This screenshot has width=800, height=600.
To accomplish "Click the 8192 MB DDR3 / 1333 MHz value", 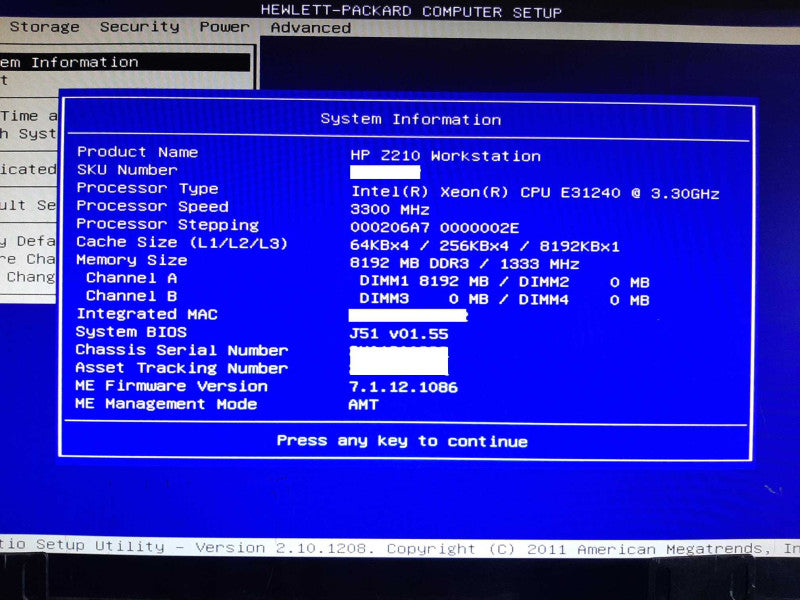I will coord(464,264).
